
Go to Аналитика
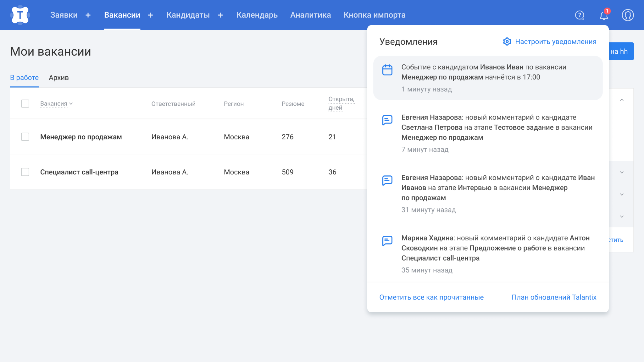(x=310, y=15)
